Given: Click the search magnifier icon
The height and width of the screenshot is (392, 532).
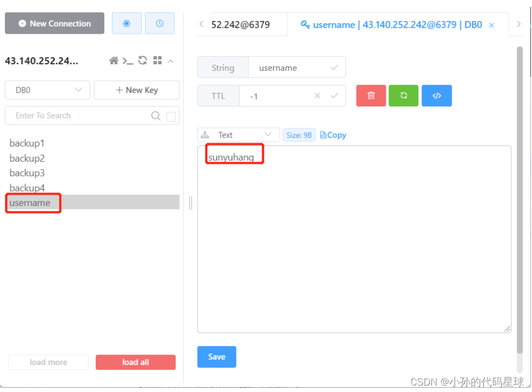Looking at the screenshot, I should click(x=156, y=116).
